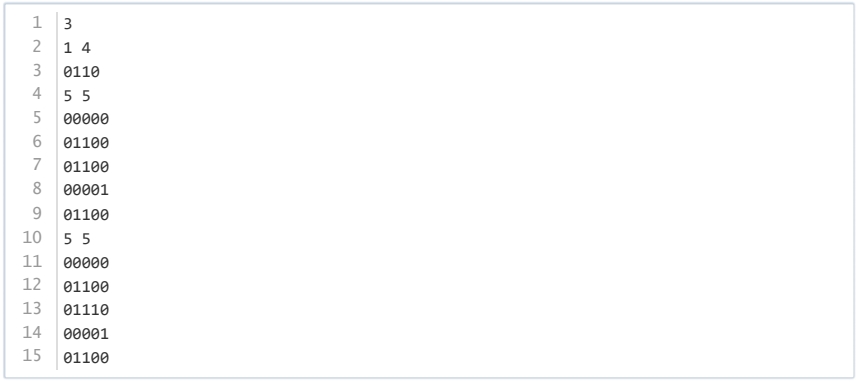Place cursor in '01100' text on line 6

pyautogui.click(x=86, y=143)
